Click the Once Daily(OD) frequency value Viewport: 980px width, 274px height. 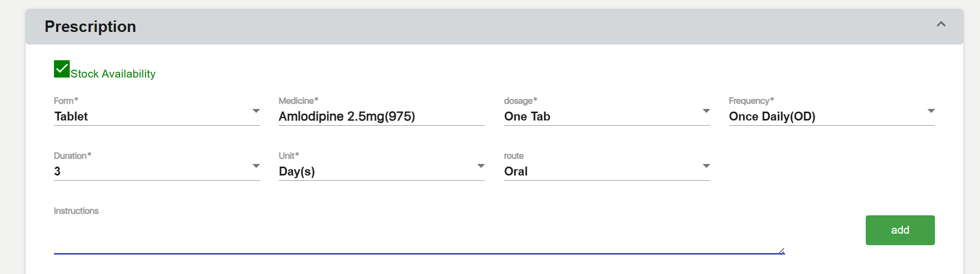click(x=772, y=116)
